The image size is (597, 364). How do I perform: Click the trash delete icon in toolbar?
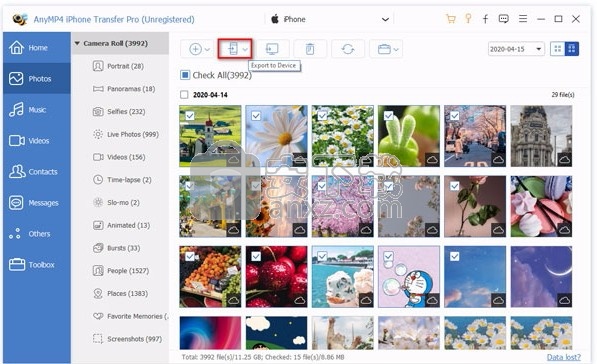[310, 49]
